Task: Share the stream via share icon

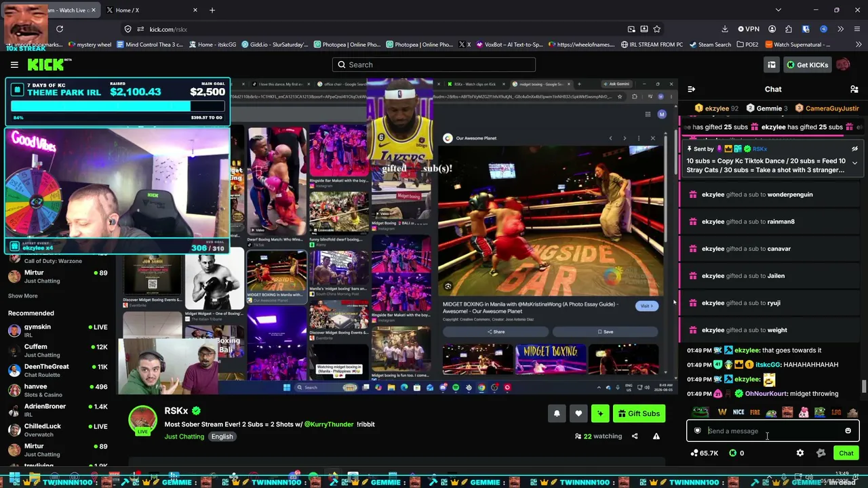Action: pyautogui.click(x=635, y=436)
